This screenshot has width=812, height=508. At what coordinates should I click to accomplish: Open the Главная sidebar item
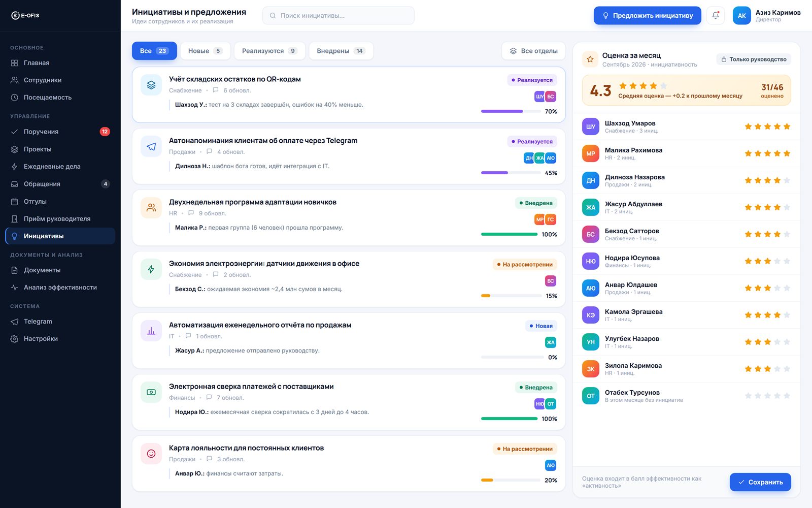60,63
